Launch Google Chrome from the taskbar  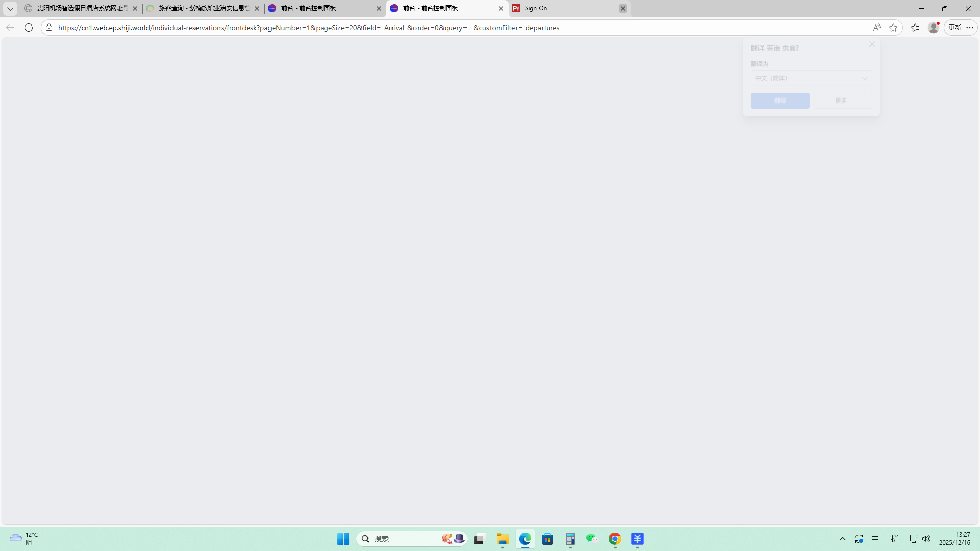pos(615,539)
